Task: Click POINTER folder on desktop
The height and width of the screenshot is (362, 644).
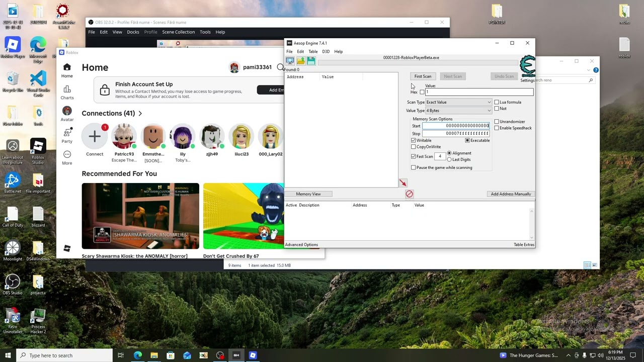Action: (497, 15)
